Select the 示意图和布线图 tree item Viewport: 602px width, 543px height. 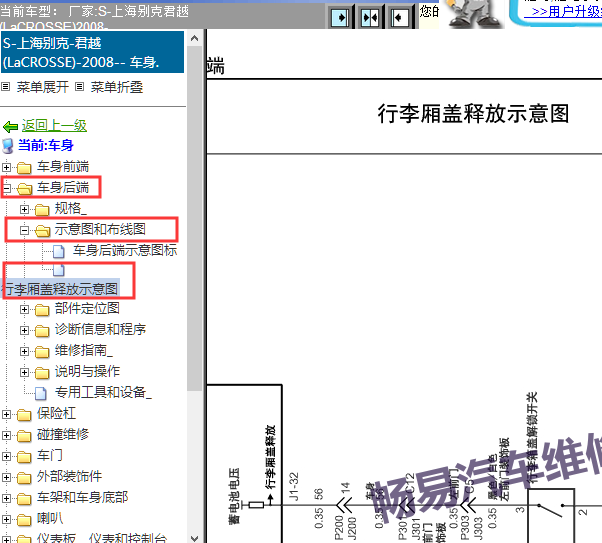(100, 229)
